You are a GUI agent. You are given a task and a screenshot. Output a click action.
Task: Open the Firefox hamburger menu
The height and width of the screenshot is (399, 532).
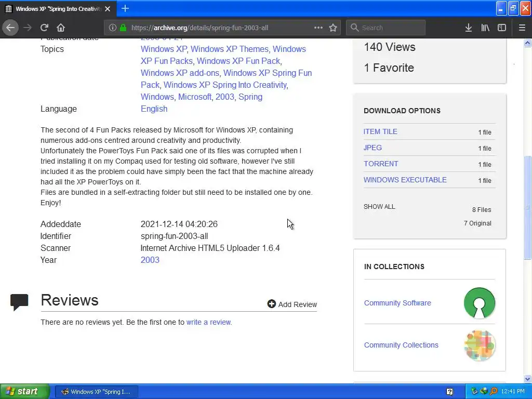click(x=522, y=28)
